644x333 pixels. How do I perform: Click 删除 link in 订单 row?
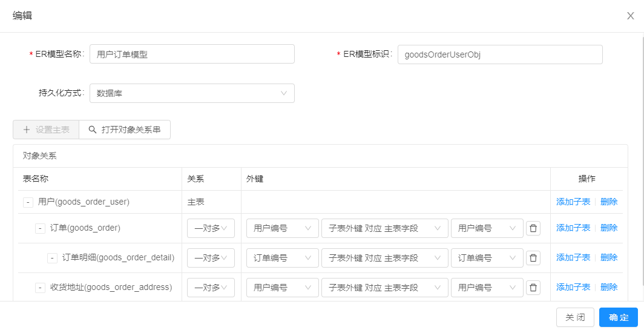609,228
